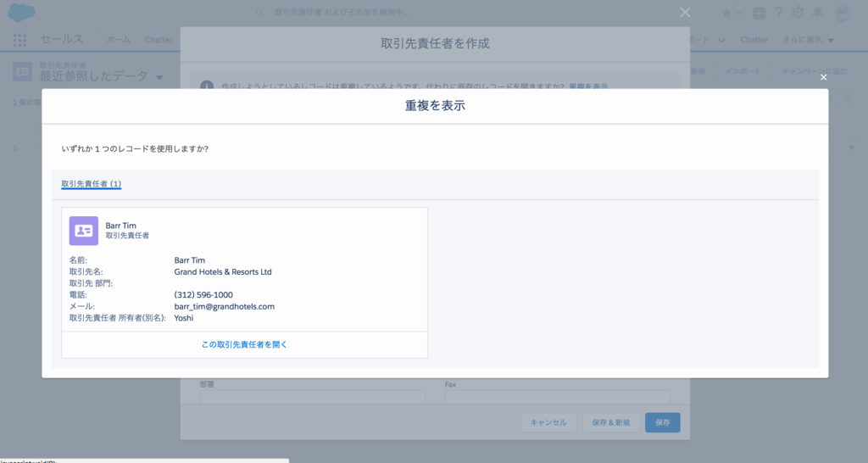Click the Salesforce cloud logo
868x463 pixels.
click(x=21, y=12)
